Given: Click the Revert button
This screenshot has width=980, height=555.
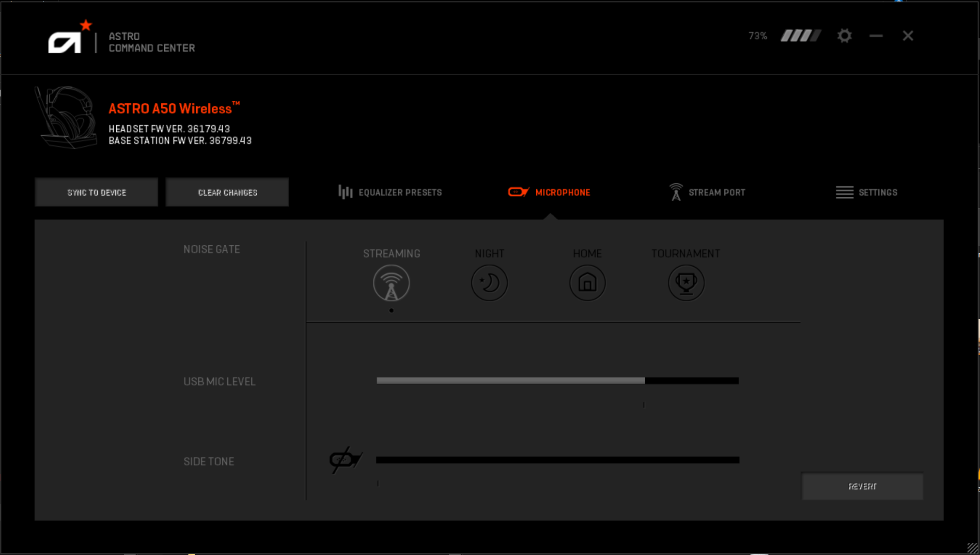Looking at the screenshot, I should 862,486.
